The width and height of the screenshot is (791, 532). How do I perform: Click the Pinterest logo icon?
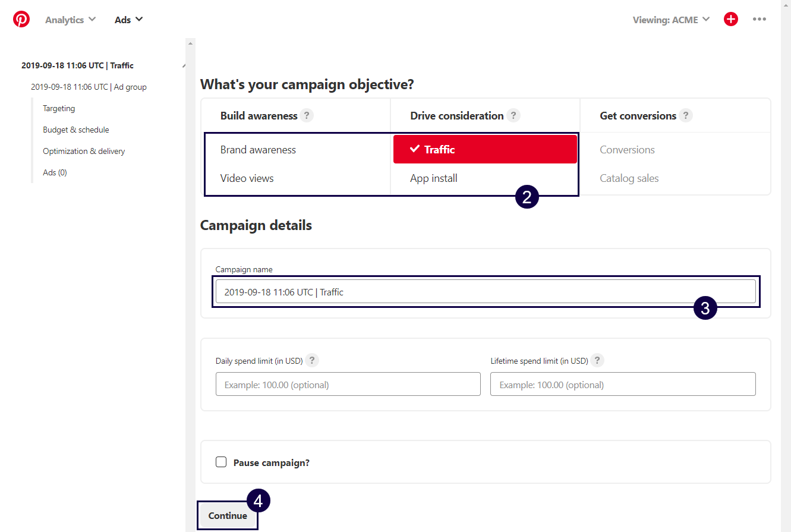coord(21,20)
